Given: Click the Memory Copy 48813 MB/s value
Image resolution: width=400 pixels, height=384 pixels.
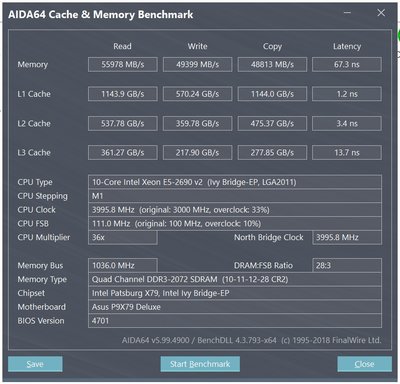Looking at the screenshot, I should [x=272, y=64].
